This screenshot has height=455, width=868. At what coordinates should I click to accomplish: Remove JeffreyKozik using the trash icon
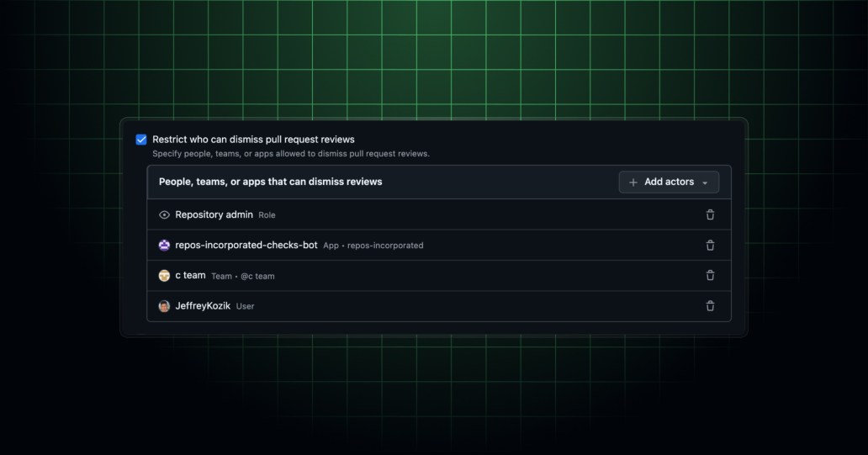pyautogui.click(x=710, y=305)
